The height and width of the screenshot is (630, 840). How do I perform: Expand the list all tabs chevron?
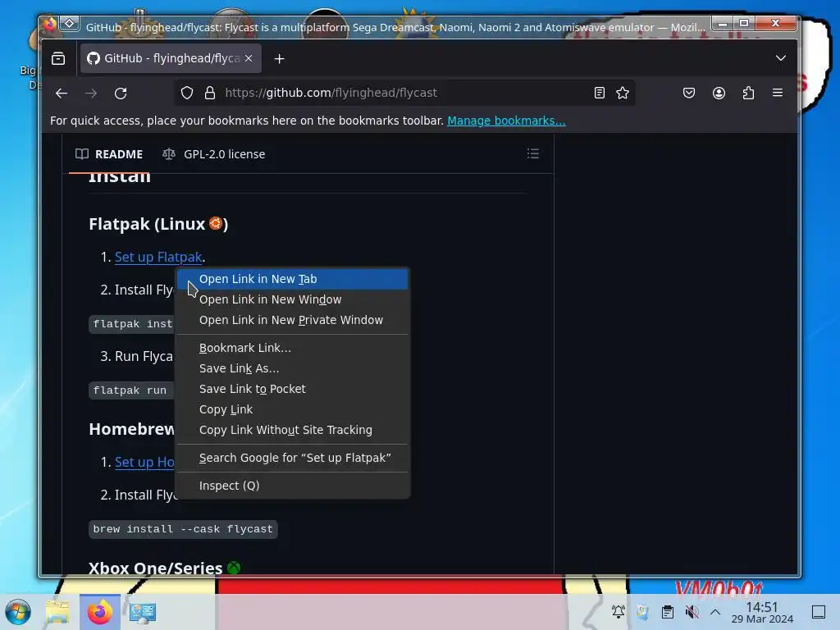(781, 58)
